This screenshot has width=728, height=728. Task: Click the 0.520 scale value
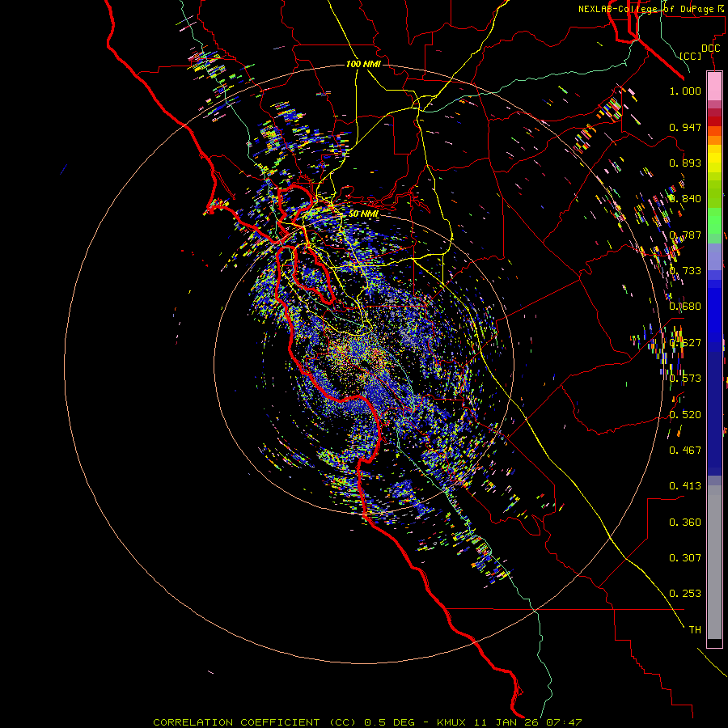coord(685,415)
